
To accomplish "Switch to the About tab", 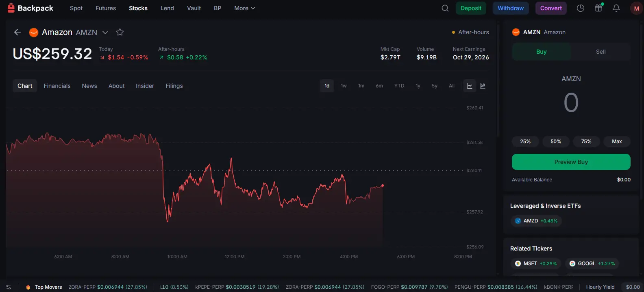I will point(116,86).
